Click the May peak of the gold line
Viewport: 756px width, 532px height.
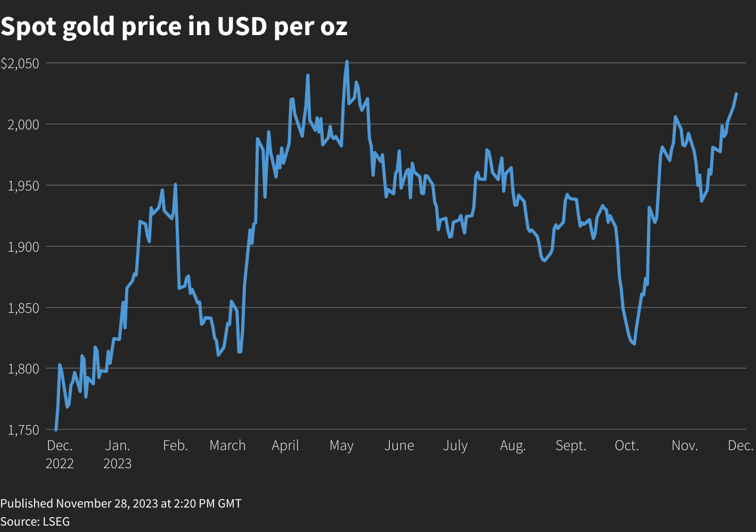pos(347,62)
